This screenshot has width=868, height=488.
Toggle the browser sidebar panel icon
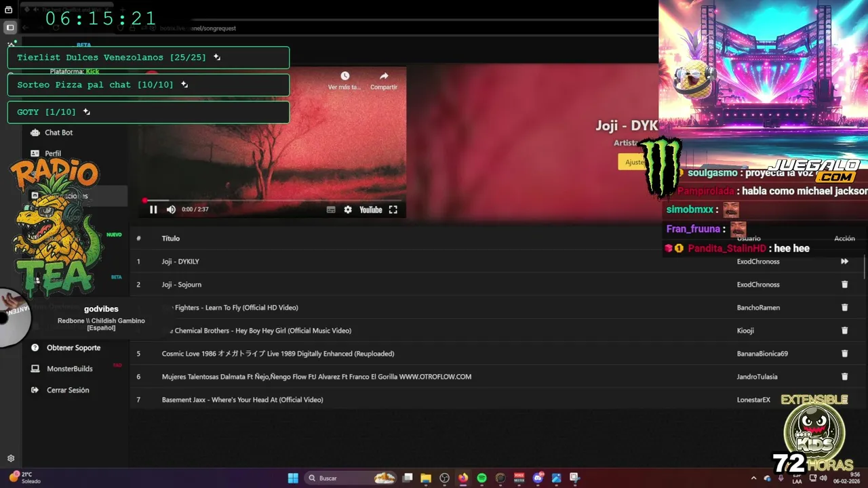(x=9, y=28)
